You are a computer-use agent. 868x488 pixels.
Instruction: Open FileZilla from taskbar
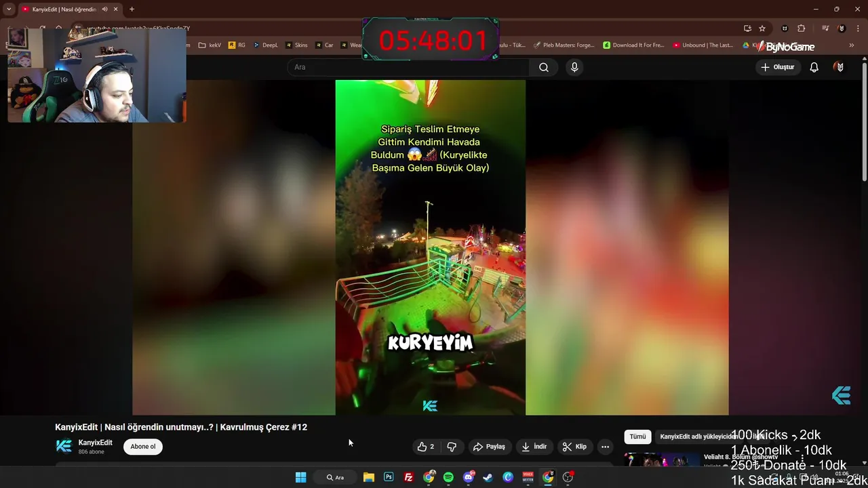[409, 477]
